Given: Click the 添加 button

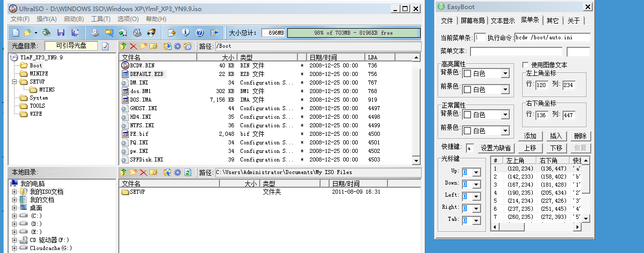Looking at the screenshot, I should 530,136.
